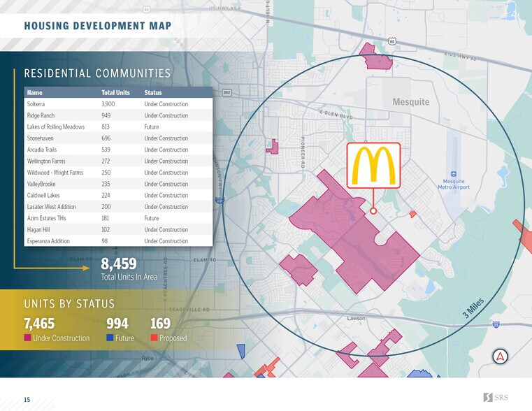Click the pink Under Construction legend swatch
The image size is (532, 411).
click(27, 338)
